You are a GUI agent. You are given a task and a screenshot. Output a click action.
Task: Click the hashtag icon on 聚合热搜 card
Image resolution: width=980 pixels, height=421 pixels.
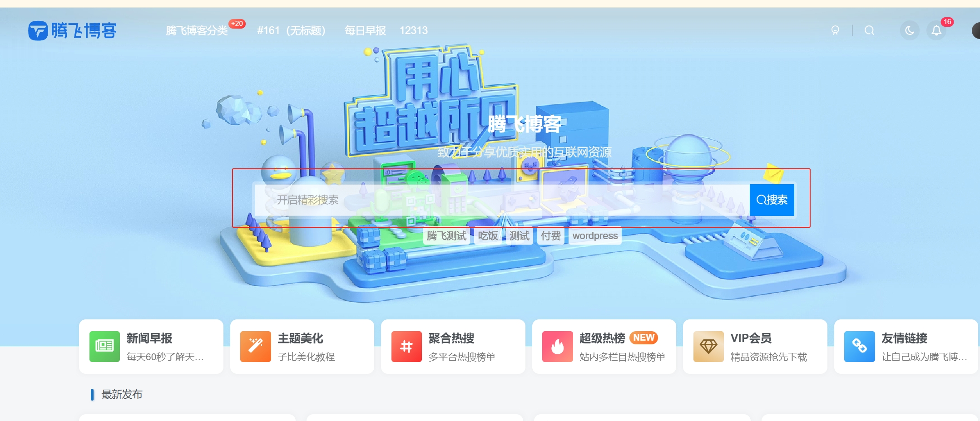[x=406, y=346]
